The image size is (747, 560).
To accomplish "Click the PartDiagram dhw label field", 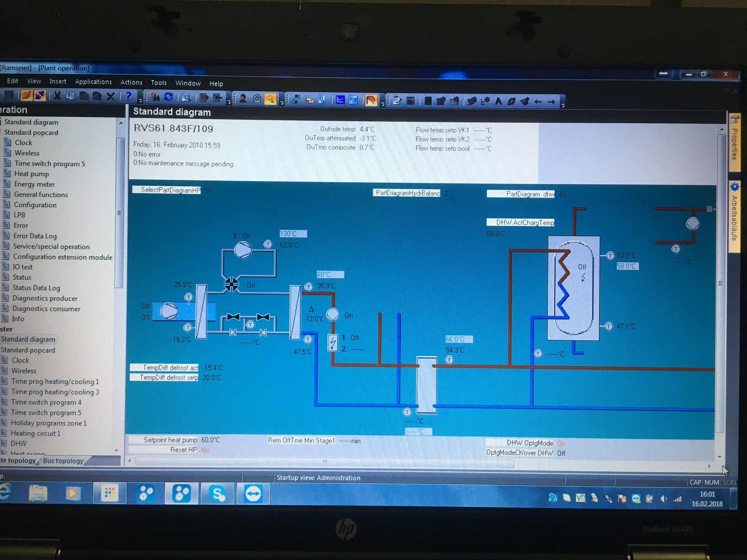I will click(520, 194).
